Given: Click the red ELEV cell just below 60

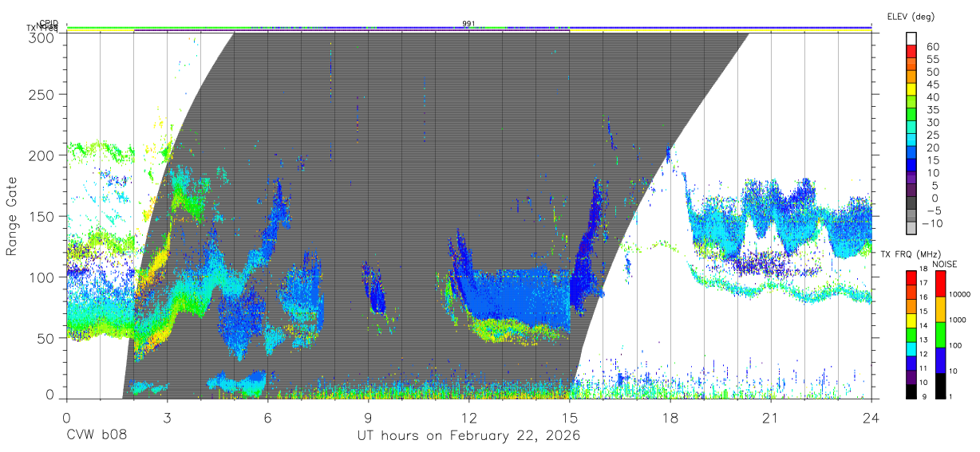Looking at the screenshot, I should [x=911, y=51].
